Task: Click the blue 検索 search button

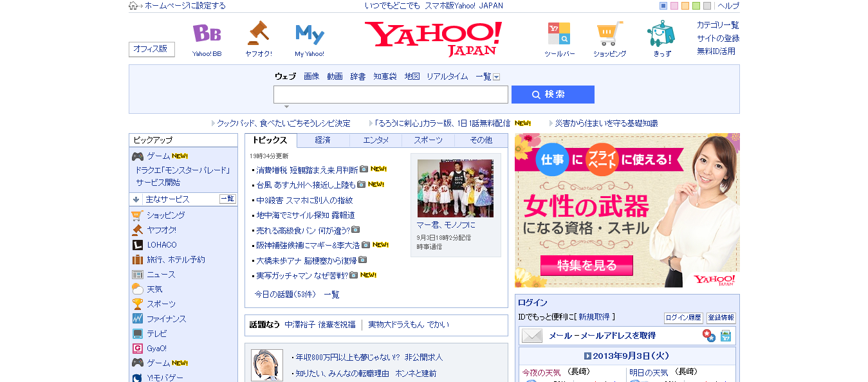Action: tap(553, 95)
